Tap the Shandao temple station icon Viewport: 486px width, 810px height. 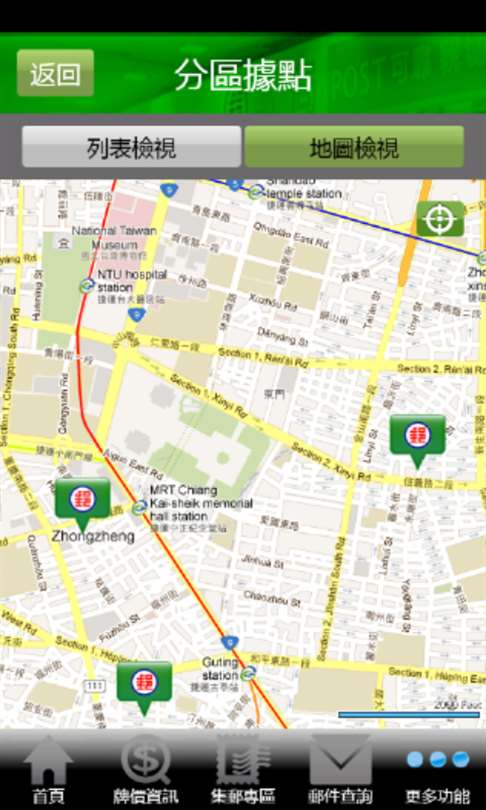[255, 193]
